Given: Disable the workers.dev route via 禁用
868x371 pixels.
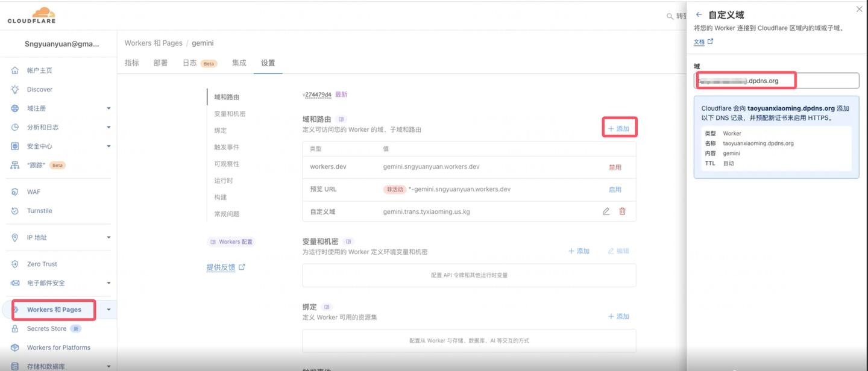Looking at the screenshot, I should [614, 167].
